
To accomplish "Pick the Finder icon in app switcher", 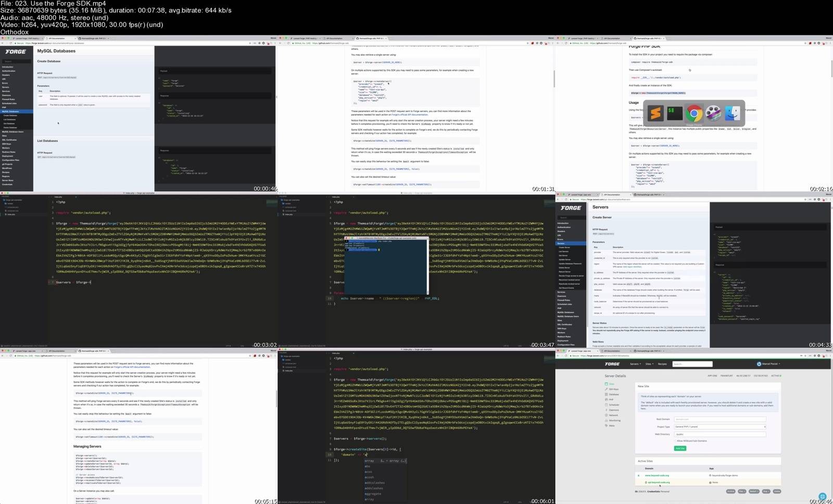I will [x=733, y=113].
